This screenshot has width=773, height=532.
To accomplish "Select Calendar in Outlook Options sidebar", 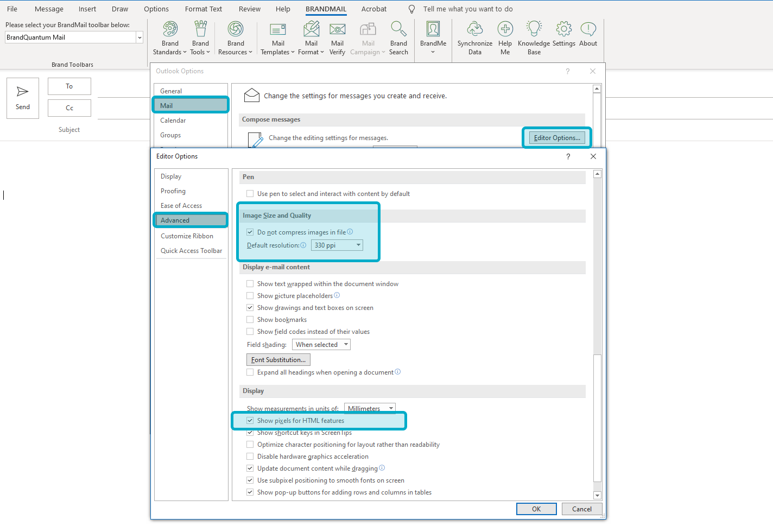I will point(173,121).
